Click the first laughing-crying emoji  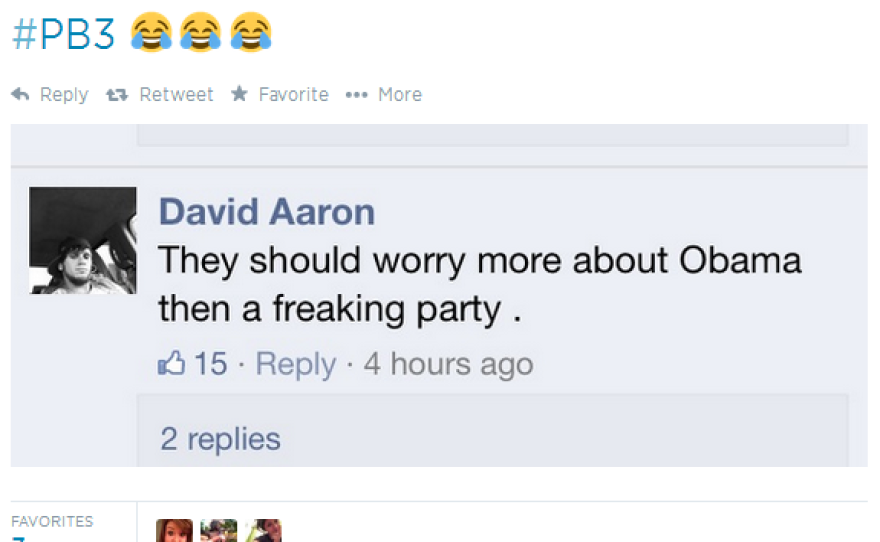point(151,32)
